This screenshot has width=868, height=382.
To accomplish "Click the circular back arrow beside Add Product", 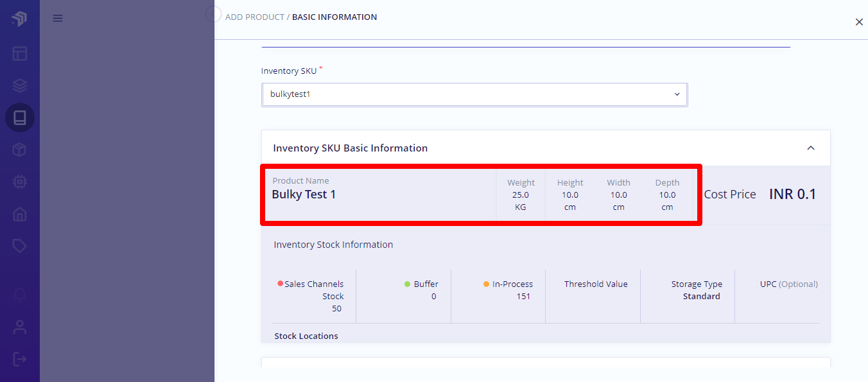I will 213,14.
